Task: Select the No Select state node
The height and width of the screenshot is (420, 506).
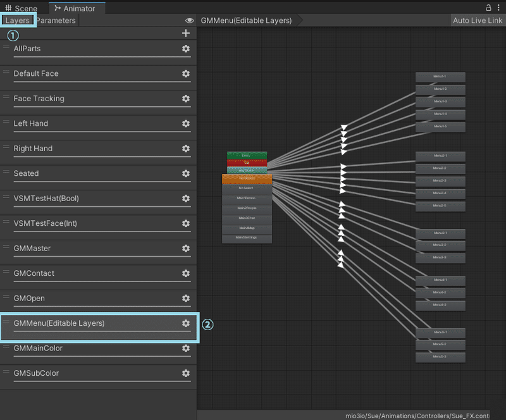Action: point(247,188)
